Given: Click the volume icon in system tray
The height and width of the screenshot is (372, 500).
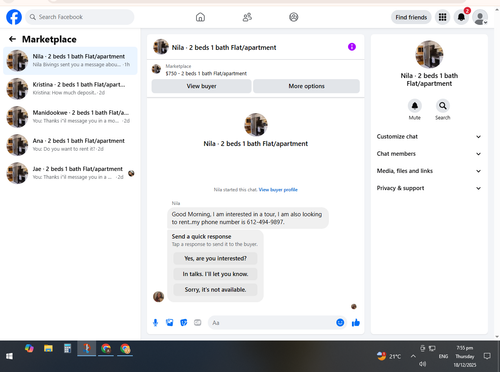Looking at the screenshot, I should (422, 364).
